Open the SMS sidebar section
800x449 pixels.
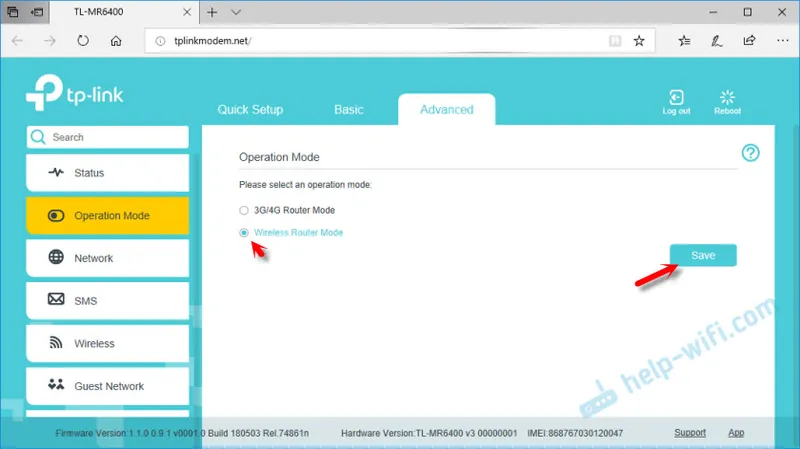pos(108,301)
